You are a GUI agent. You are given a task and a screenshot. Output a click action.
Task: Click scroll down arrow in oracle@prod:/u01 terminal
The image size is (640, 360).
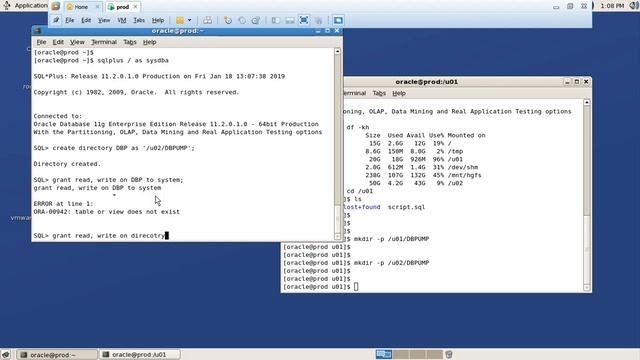pos(587,288)
